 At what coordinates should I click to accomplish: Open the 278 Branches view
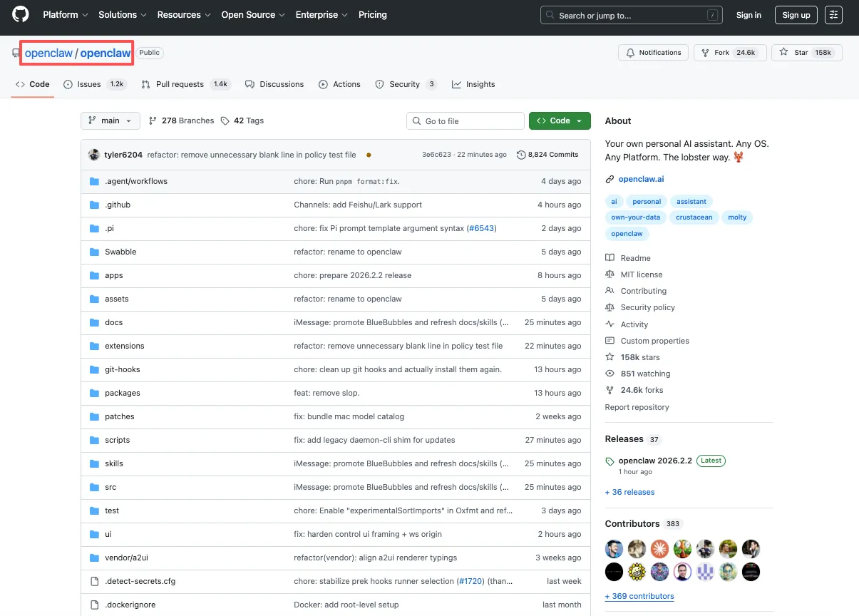coord(181,121)
